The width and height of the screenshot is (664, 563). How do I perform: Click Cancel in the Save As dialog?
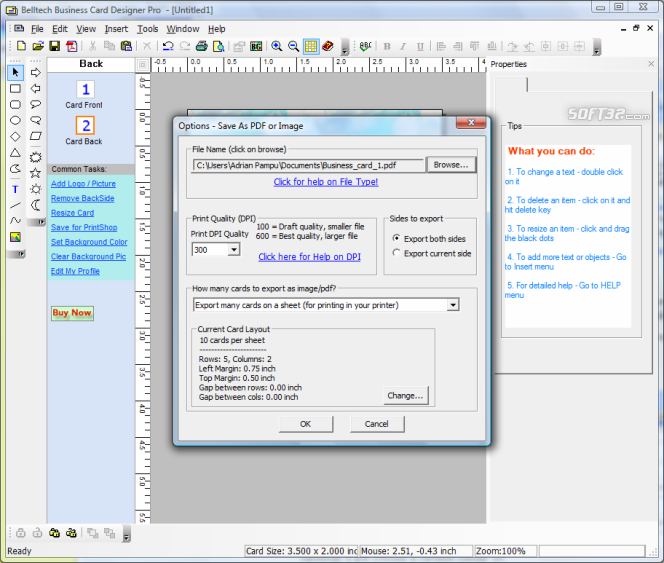point(376,424)
